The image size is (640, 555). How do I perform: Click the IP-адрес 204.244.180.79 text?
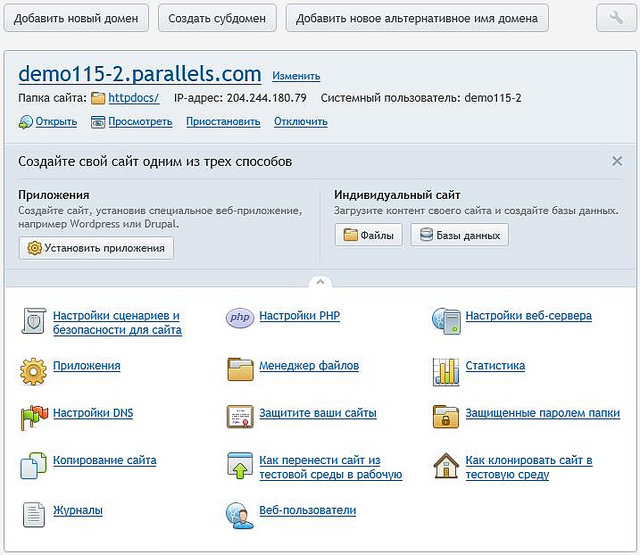[240, 98]
